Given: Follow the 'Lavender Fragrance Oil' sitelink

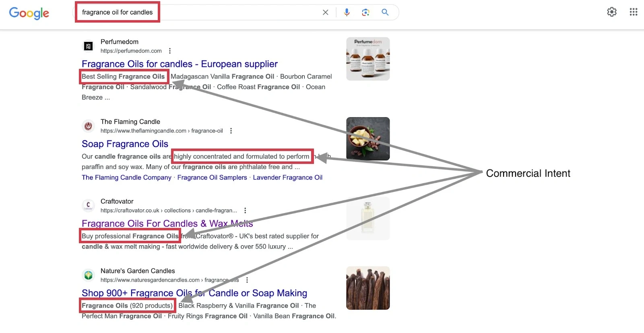Looking at the screenshot, I should tap(288, 178).
